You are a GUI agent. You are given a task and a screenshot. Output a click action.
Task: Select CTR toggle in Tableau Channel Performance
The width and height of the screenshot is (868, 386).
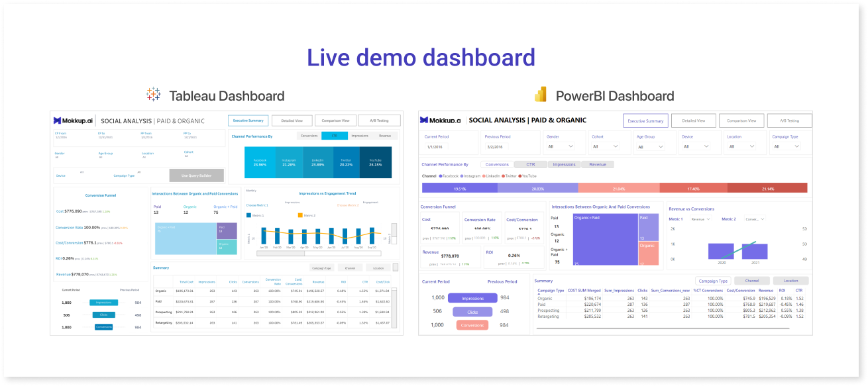tap(335, 135)
